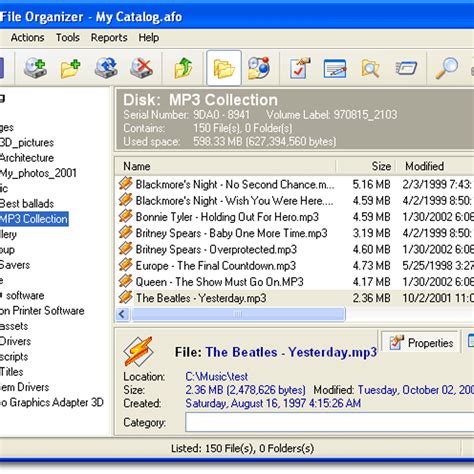Toggle the highlighted folders view icon
Viewport: 474px width, 474px height.
coord(224,68)
